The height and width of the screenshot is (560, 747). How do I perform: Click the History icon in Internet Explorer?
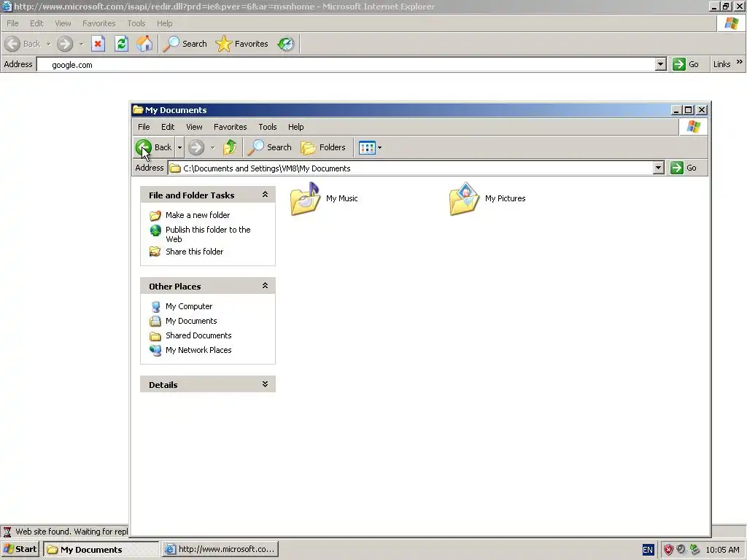(286, 44)
